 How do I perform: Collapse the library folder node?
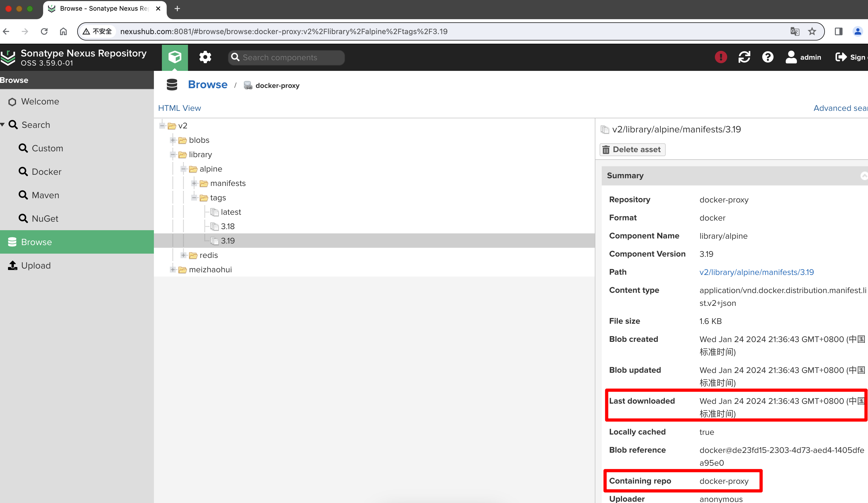[x=173, y=155]
